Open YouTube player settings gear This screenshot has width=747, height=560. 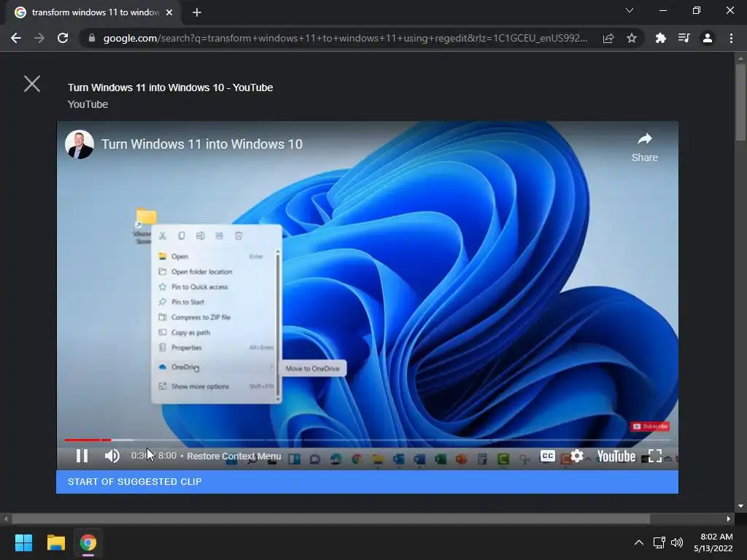577,456
